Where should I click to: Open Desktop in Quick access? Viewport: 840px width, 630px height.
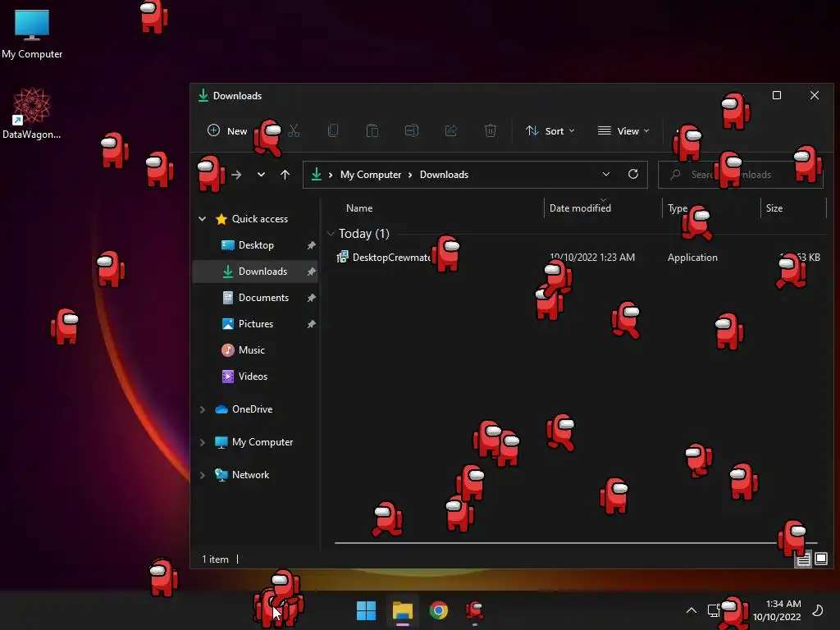click(256, 244)
